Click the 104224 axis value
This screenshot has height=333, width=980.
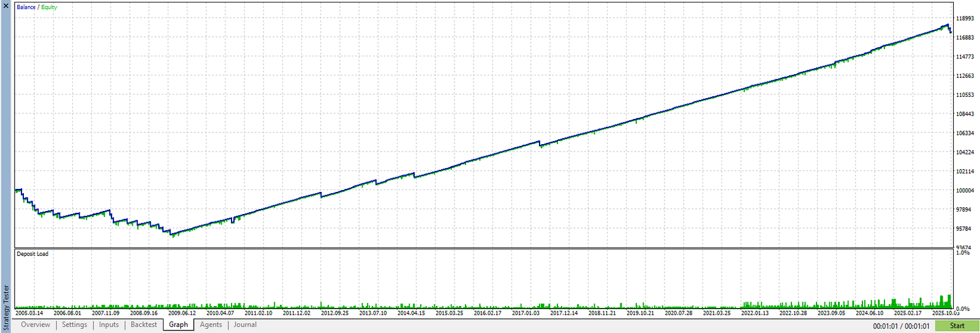[965, 152]
